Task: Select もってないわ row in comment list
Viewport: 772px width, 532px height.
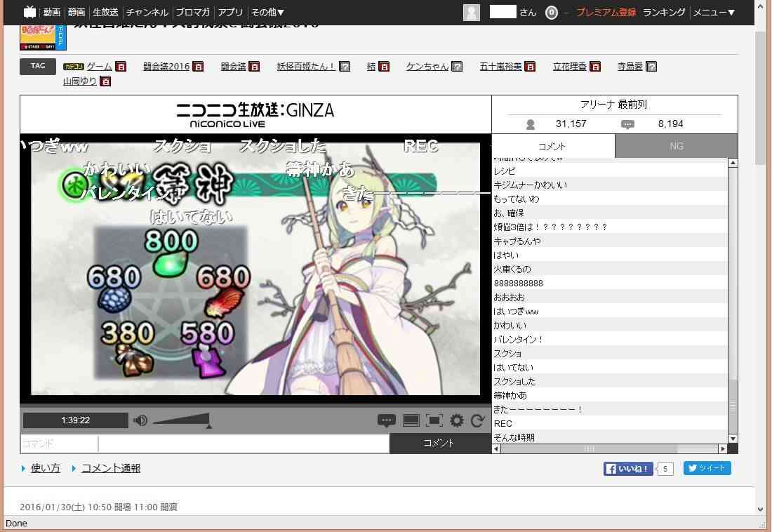Action: click(610, 199)
